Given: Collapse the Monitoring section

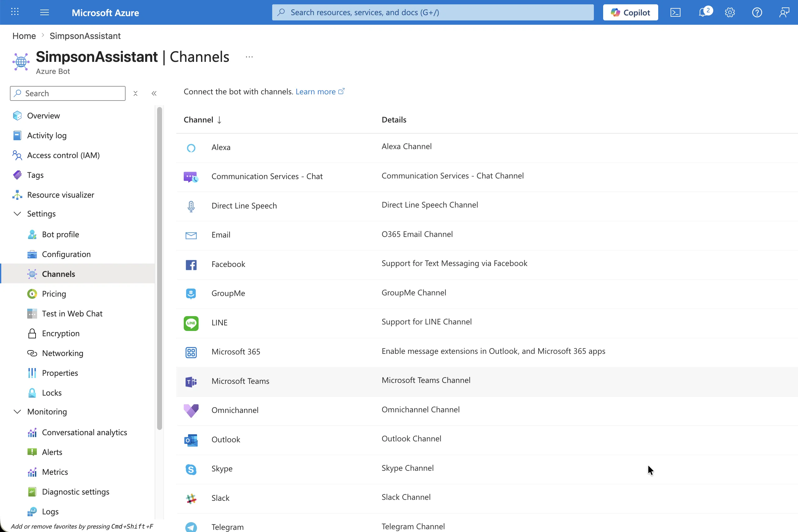Looking at the screenshot, I should pos(17,411).
